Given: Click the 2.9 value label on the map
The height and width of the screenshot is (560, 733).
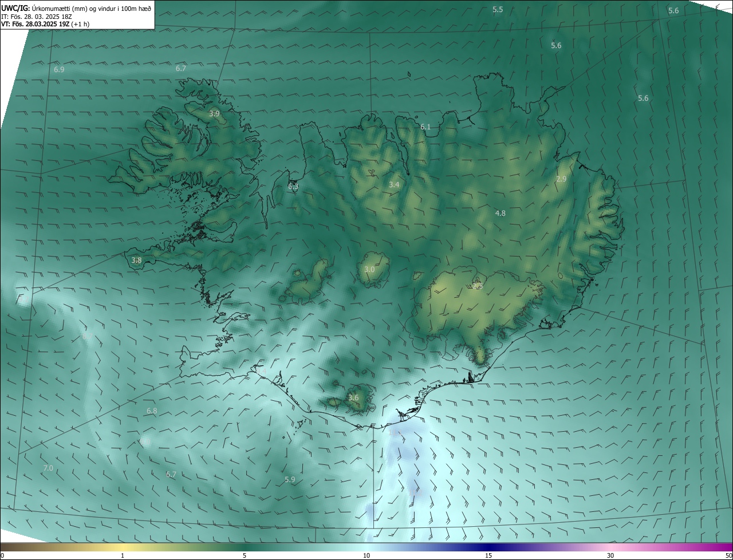Looking at the screenshot, I should (x=561, y=179).
